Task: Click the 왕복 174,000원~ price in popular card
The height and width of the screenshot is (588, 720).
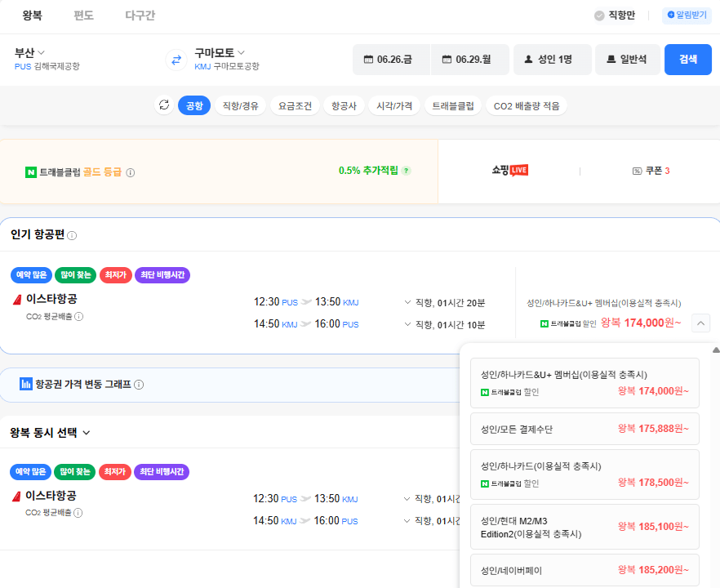Action: [x=641, y=323]
